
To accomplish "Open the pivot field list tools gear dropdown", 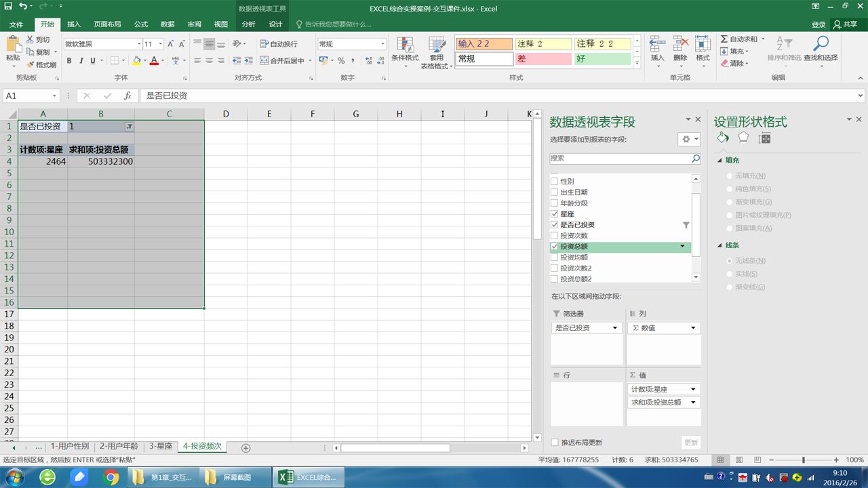I will pos(689,139).
